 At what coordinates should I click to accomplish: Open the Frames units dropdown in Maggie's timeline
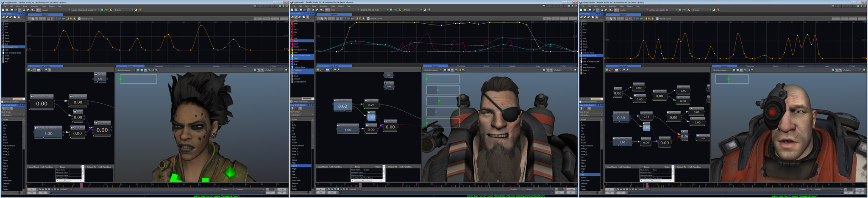click(x=228, y=190)
